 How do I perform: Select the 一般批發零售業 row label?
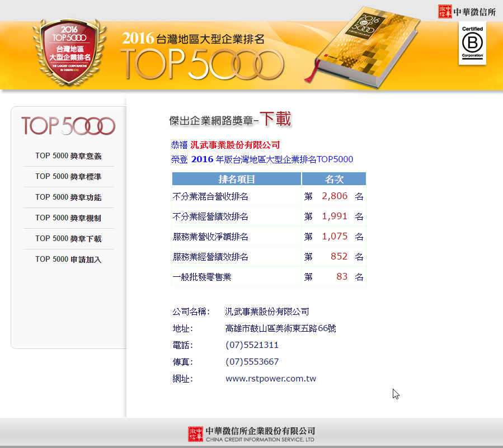pos(202,277)
